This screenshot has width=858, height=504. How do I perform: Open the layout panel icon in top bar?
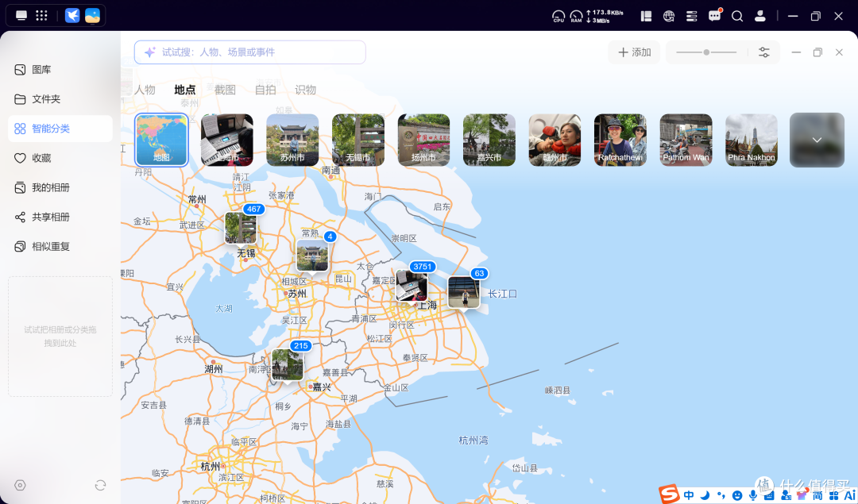(646, 17)
